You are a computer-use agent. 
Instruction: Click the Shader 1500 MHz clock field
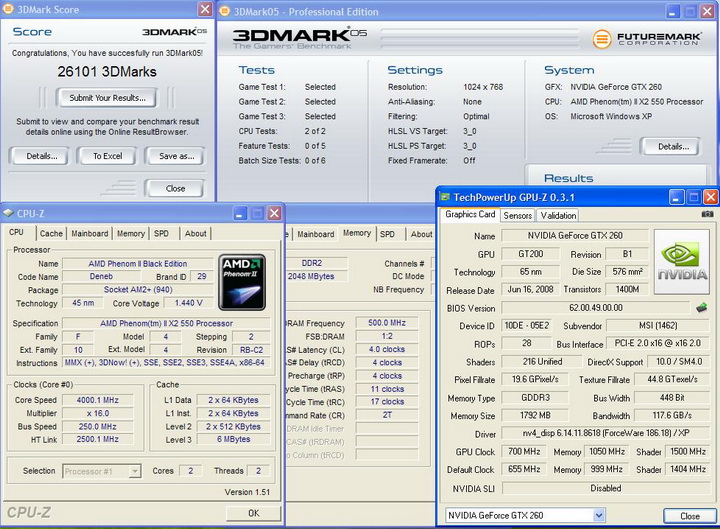[x=688, y=452]
